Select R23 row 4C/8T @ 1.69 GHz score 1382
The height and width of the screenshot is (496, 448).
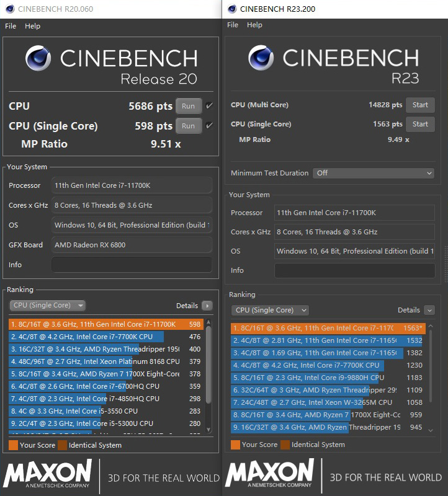point(328,353)
